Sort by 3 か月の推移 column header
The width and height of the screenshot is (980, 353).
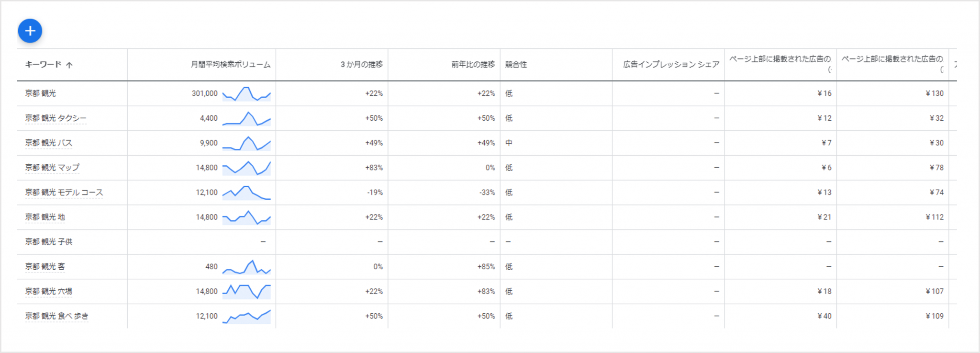pyautogui.click(x=361, y=65)
